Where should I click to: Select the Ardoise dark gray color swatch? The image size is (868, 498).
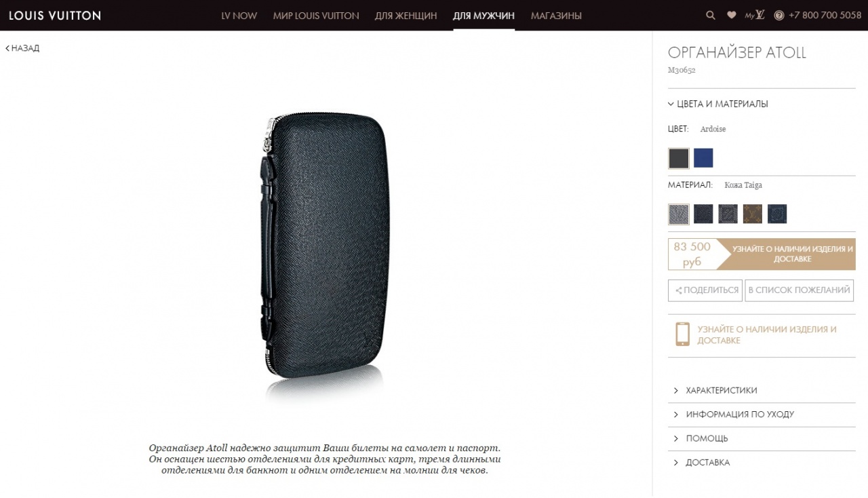tap(679, 158)
